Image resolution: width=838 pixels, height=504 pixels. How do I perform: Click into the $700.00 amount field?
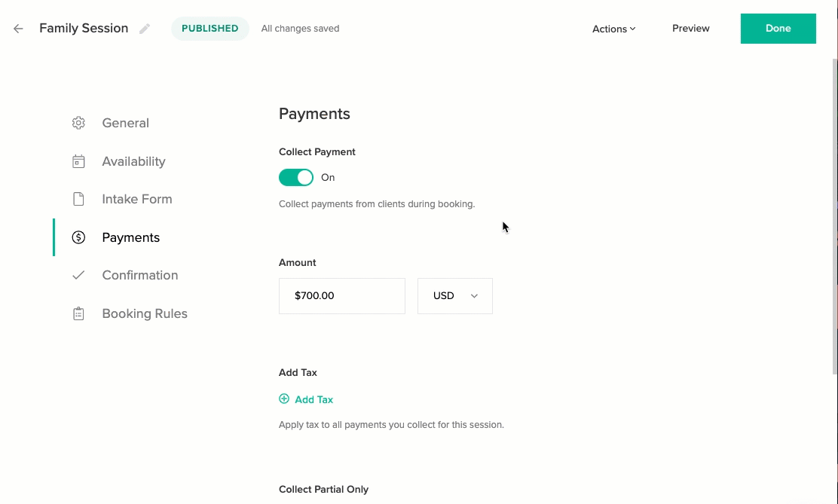tap(341, 295)
